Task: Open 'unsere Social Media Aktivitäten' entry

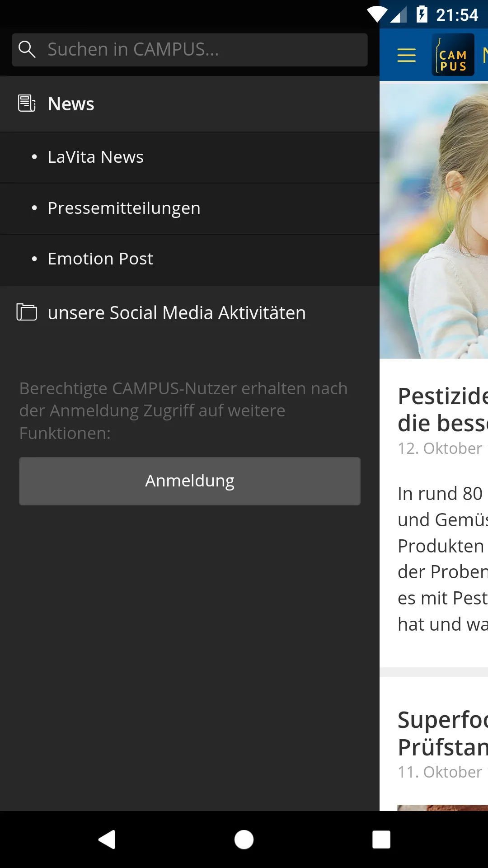Action: coord(189,313)
